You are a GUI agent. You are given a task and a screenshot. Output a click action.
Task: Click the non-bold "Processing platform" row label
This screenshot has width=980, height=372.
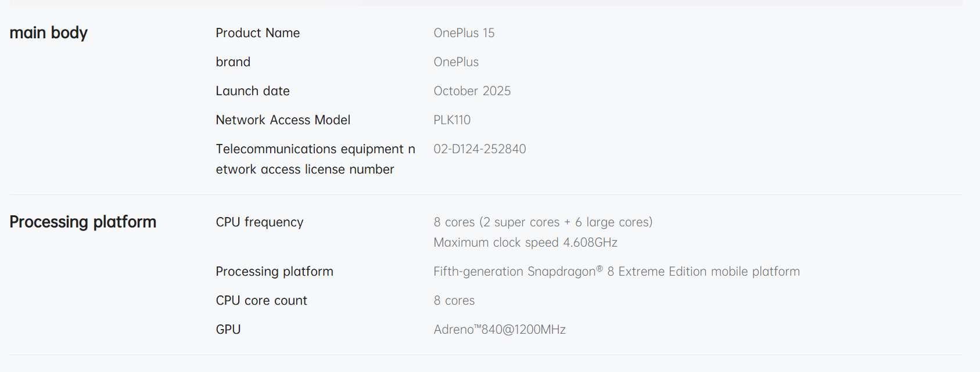pyautogui.click(x=274, y=272)
